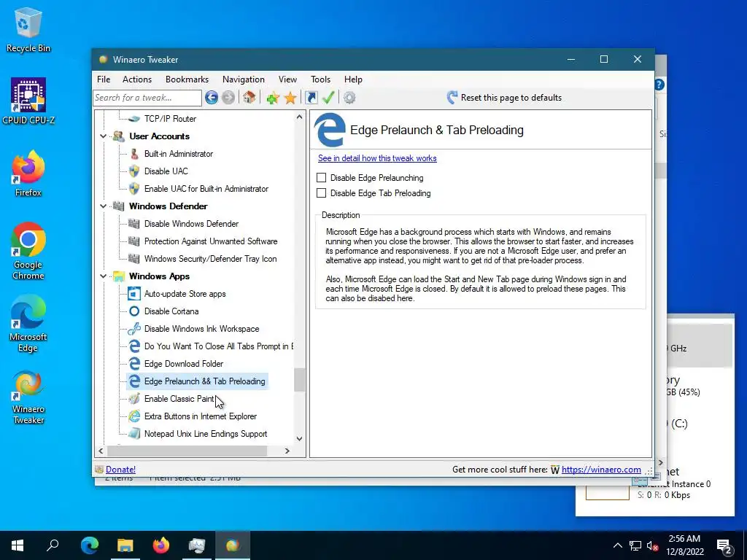Check Disable Edge Tab Preloading
This screenshot has width=747, height=560.
(322, 192)
